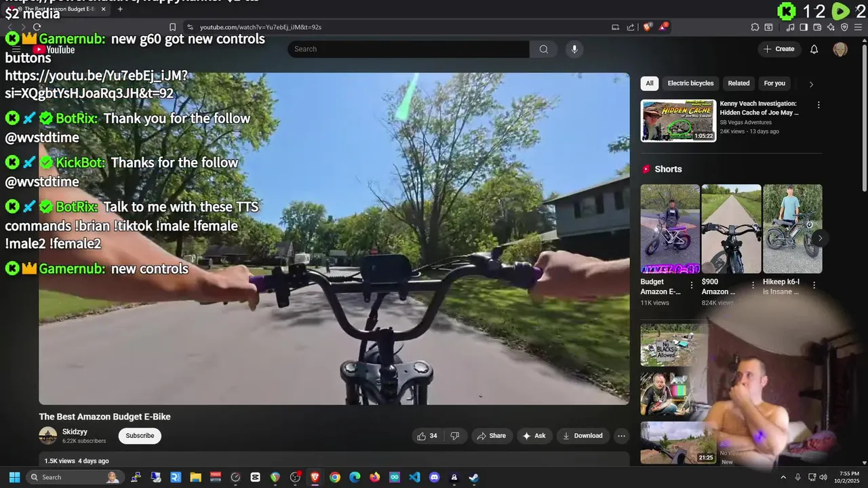Open options for Kenny Veach video
868x488 pixels.
click(x=818, y=105)
